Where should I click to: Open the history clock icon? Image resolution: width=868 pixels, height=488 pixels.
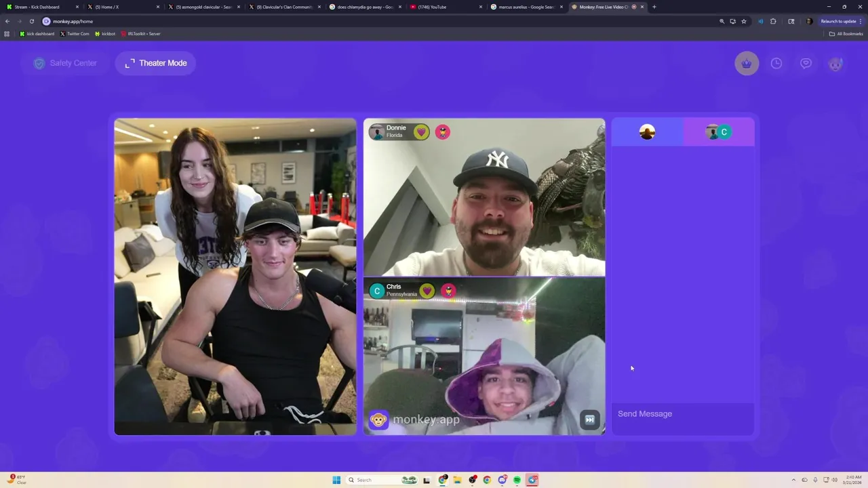pos(776,63)
